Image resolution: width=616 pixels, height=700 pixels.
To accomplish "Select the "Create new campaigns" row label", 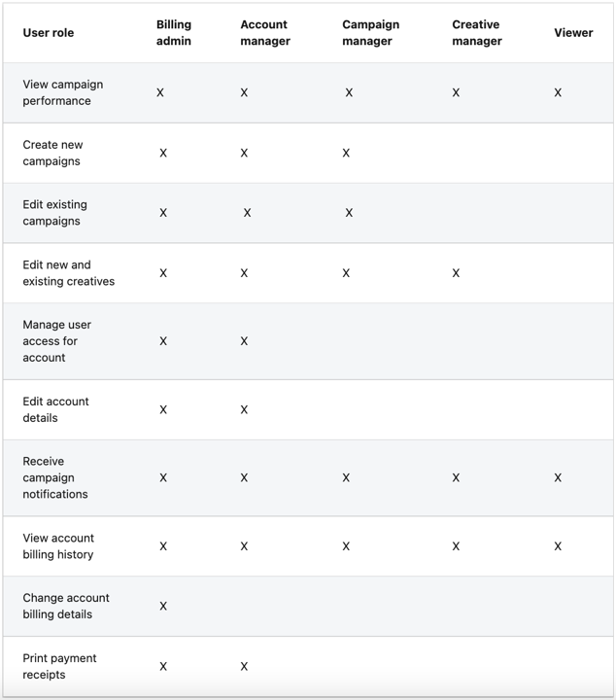I will pos(52,154).
